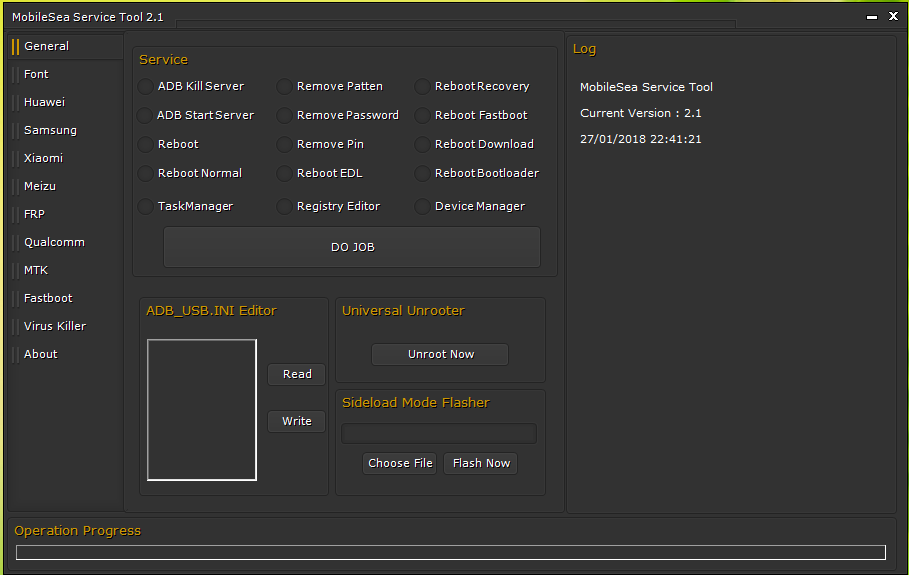
Task: Open the Xiaomi tab
Action: (x=66, y=158)
